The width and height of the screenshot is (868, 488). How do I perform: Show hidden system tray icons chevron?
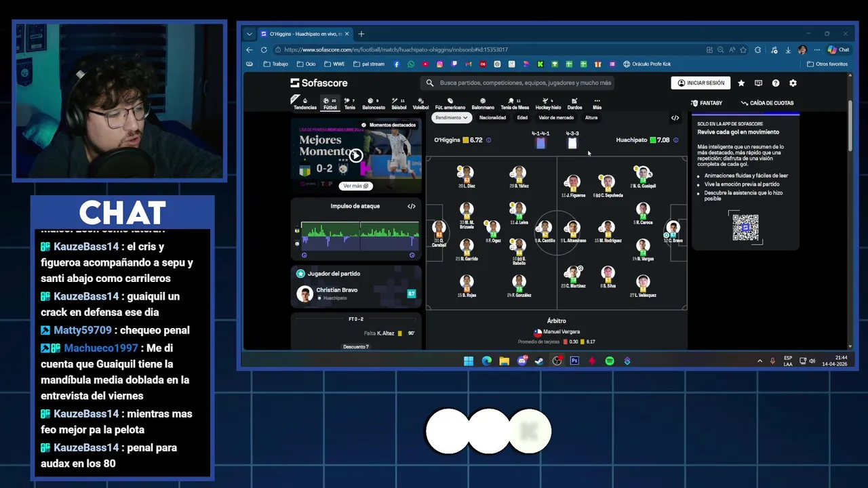pos(759,361)
